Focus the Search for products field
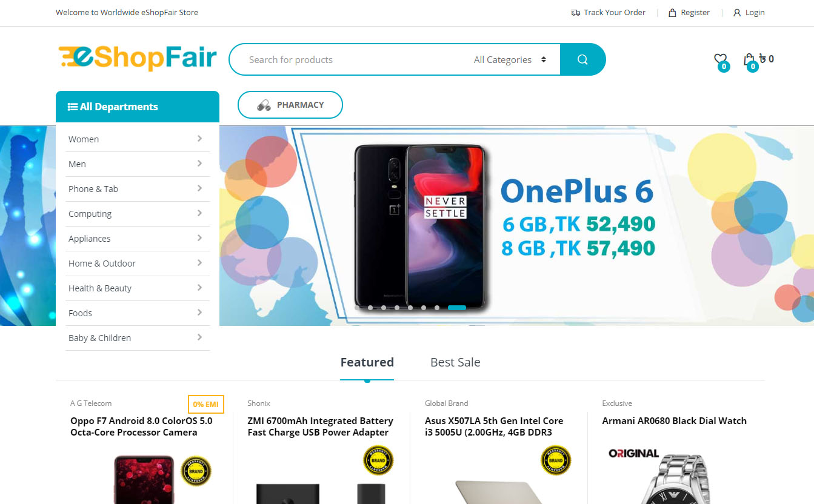The height and width of the screenshot is (504, 814). tap(352, 60)
